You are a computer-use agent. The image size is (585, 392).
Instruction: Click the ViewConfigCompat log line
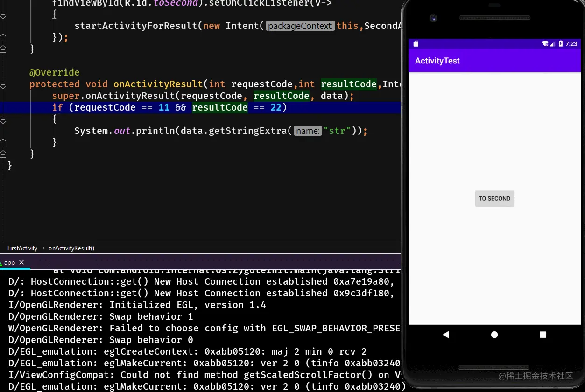click(204, 375)
